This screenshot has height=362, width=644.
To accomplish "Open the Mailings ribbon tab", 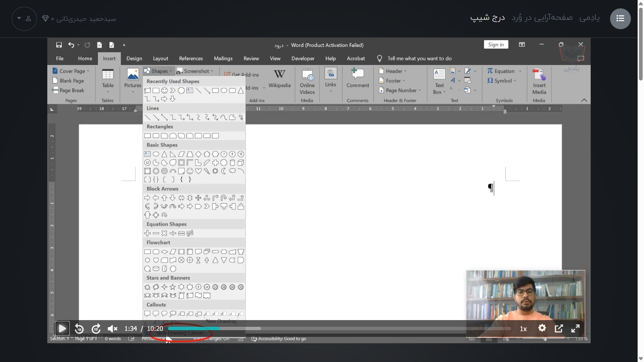I will 223,58.
